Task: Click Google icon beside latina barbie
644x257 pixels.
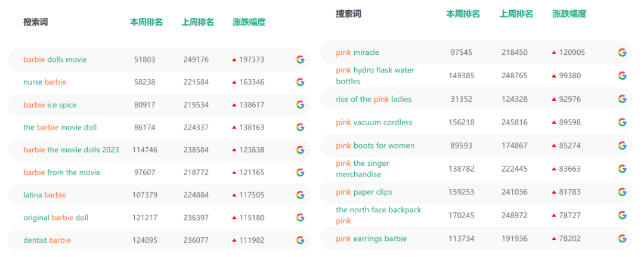Action: [300, 195]
